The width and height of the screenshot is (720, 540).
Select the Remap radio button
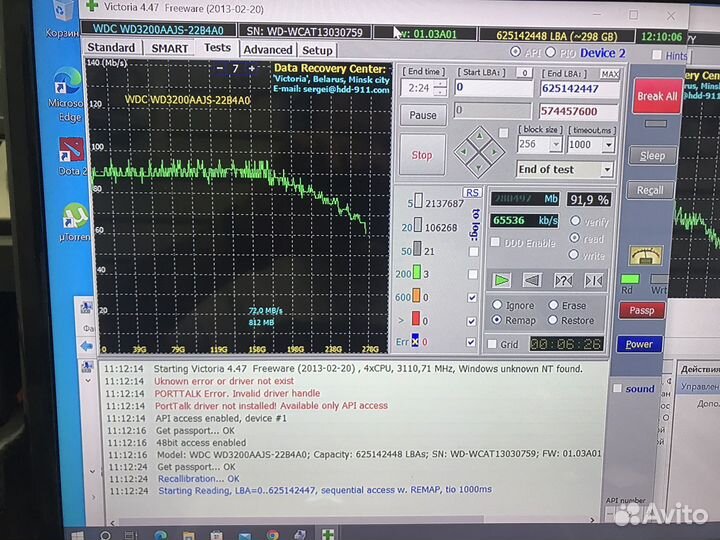[496, 320]
